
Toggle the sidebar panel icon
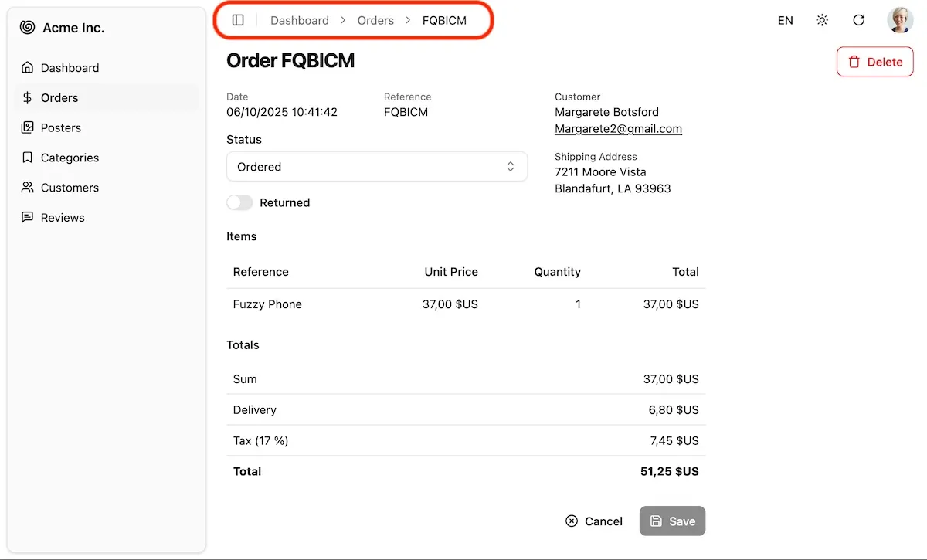click(238, 20)
